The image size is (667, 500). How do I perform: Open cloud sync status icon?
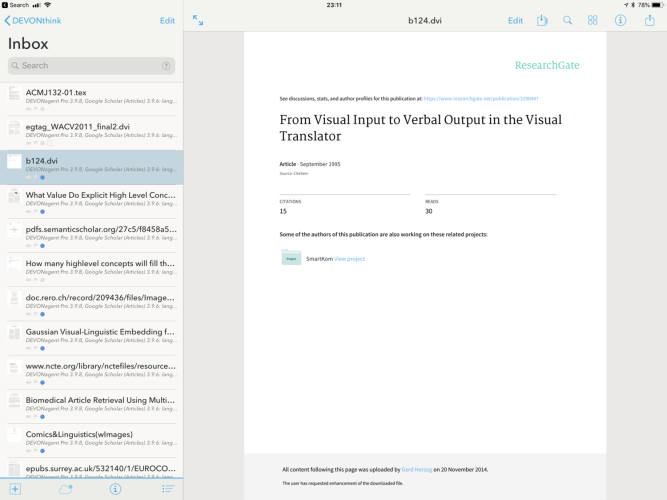pyautogui.click(x=66, y=489)
